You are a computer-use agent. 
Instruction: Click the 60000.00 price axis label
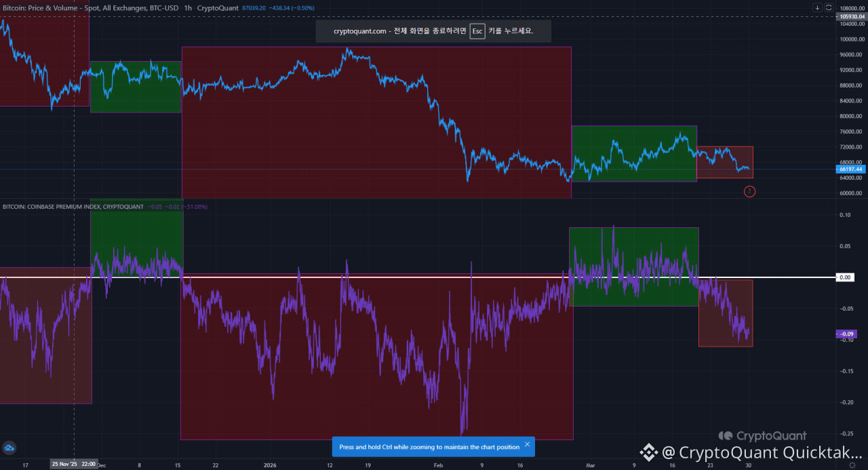[852, 193]
